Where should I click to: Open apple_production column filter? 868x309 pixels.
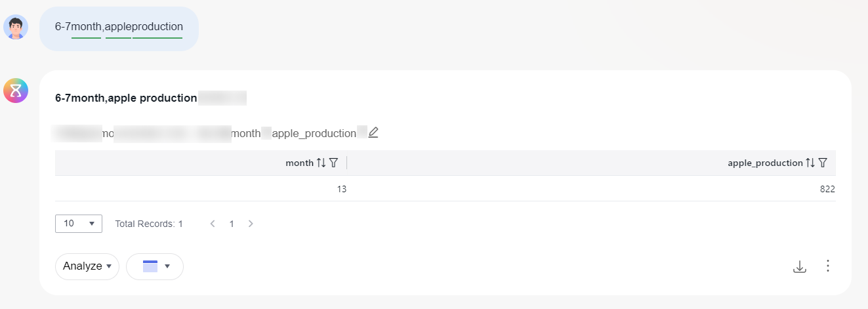pyautogui.click(x=823, y=163)
